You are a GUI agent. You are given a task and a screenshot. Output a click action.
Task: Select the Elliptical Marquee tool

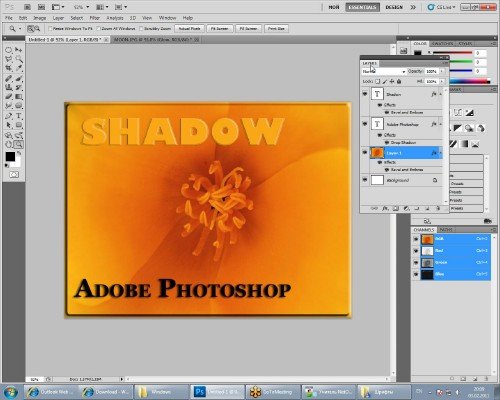click(9, 50)
